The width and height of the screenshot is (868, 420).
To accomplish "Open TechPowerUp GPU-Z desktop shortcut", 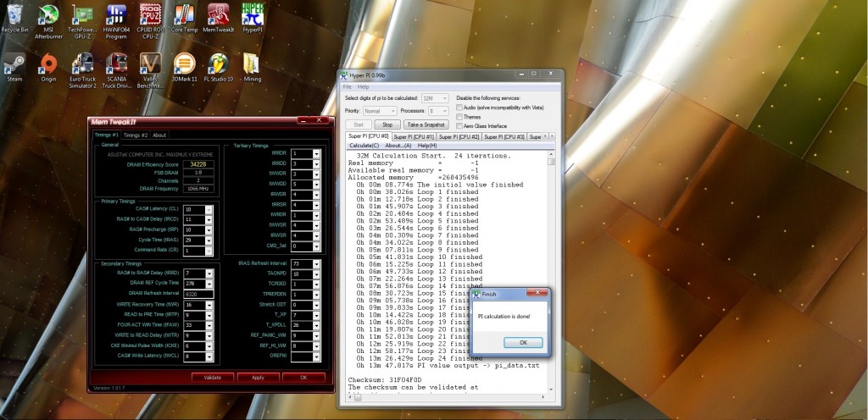I will [82, 21].
